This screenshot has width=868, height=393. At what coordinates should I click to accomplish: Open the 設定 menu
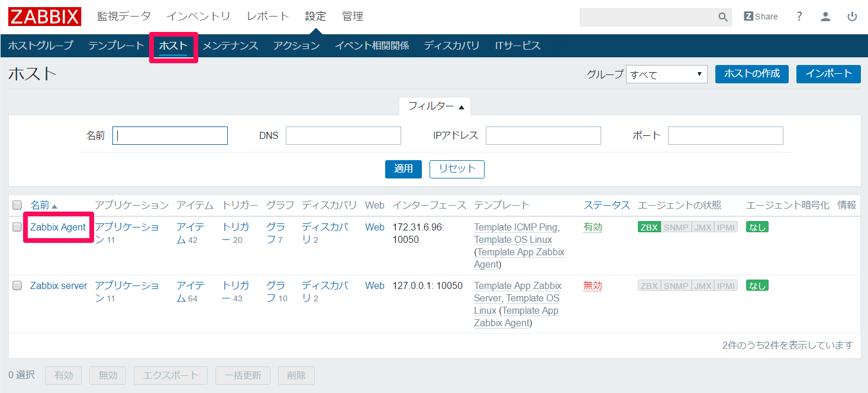click(316, 17)
